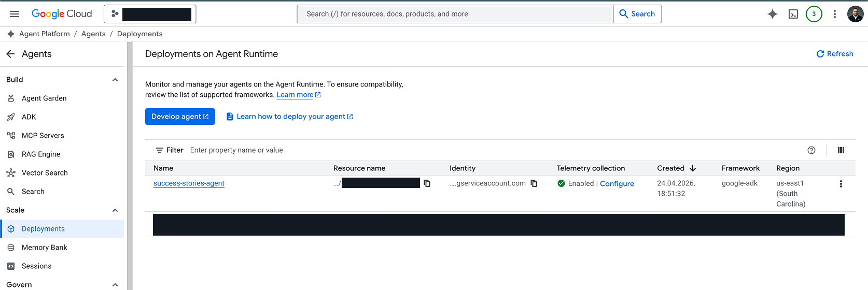
Task: Toggle sort arrow on Created column
Action: [x=693, y=168]
